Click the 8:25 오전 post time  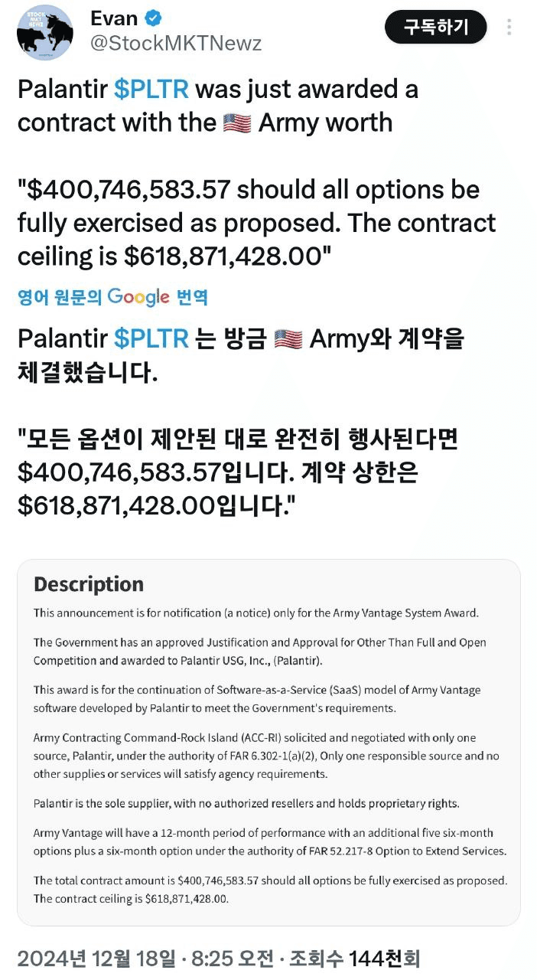pos(232,958)
